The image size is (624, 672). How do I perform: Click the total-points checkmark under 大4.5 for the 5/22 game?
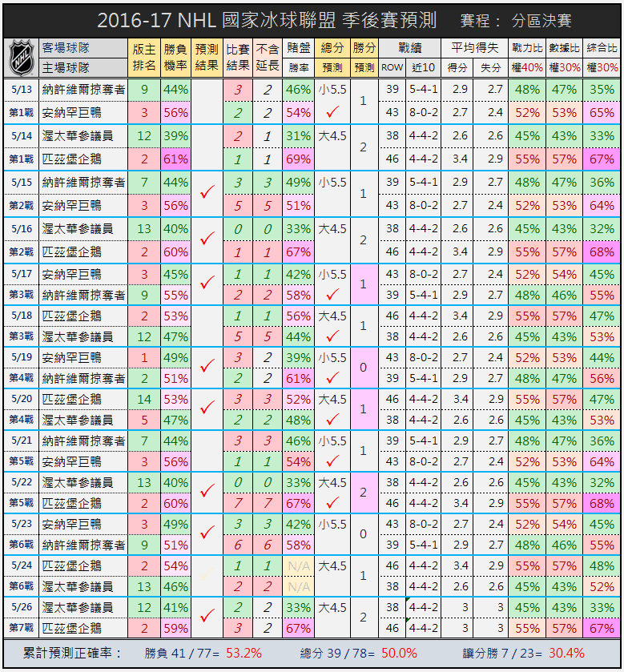pyautogui.click(x=332, y=503)
